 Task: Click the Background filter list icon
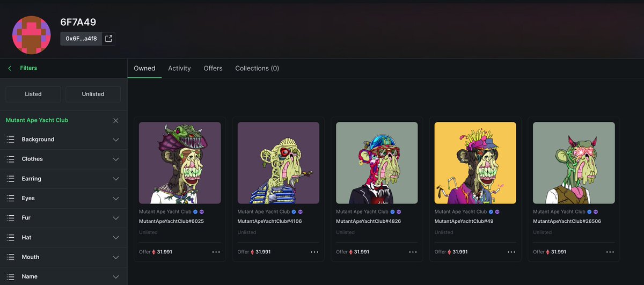(10, 140)
